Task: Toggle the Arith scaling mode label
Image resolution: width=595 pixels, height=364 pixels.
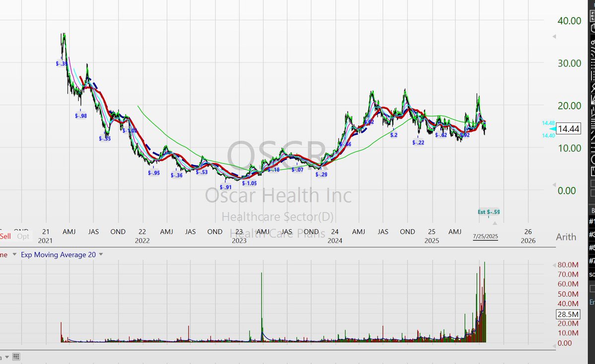Action: [566, 237]
